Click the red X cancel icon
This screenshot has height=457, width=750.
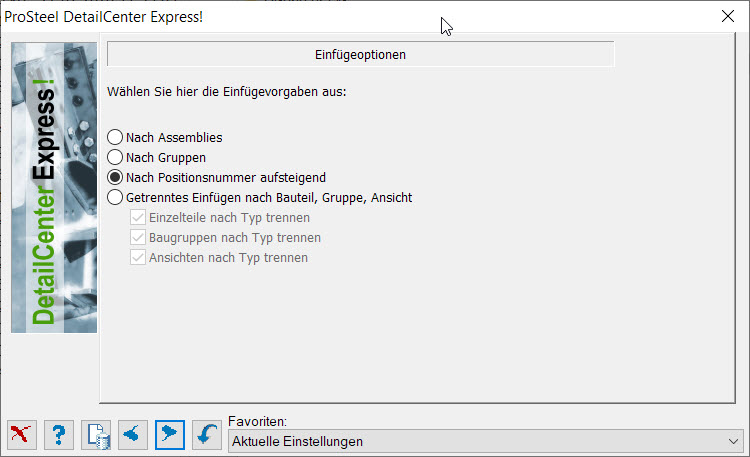pos(22,435)
